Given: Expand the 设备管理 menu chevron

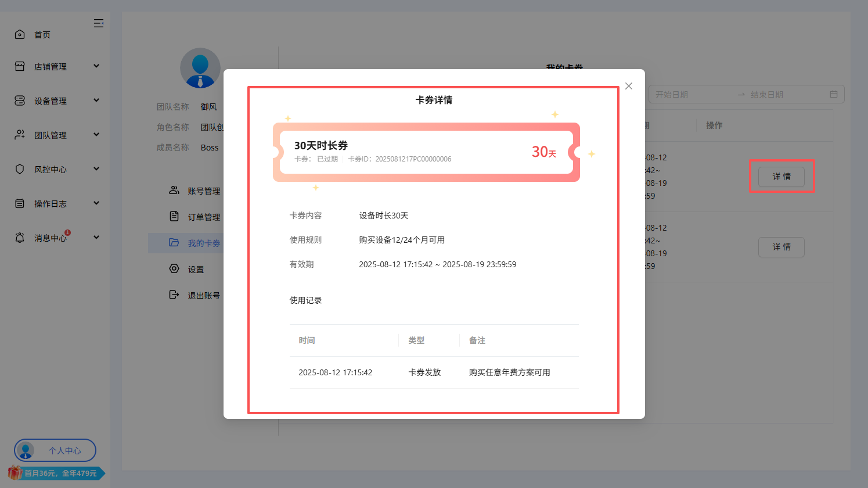Looking at the screenshot, I should pos(96,101).
